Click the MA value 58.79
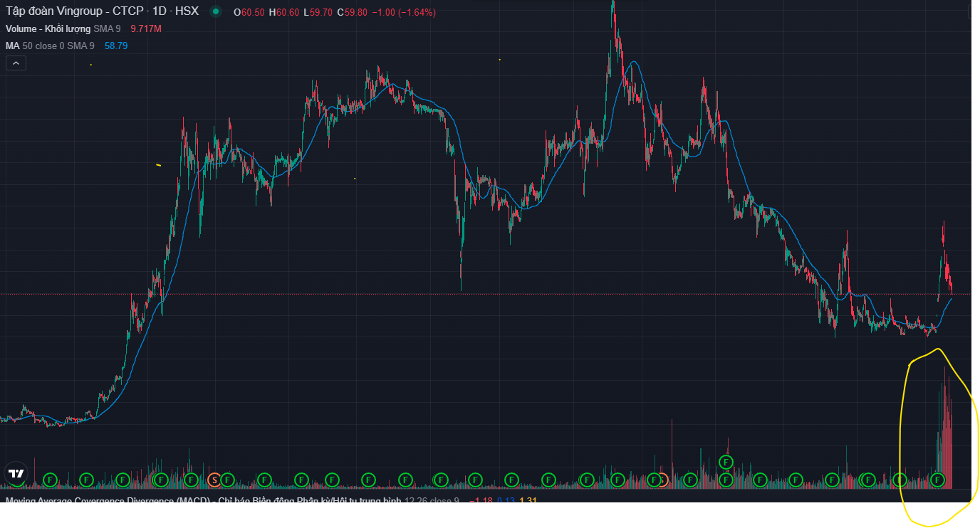 click(116, 46)
